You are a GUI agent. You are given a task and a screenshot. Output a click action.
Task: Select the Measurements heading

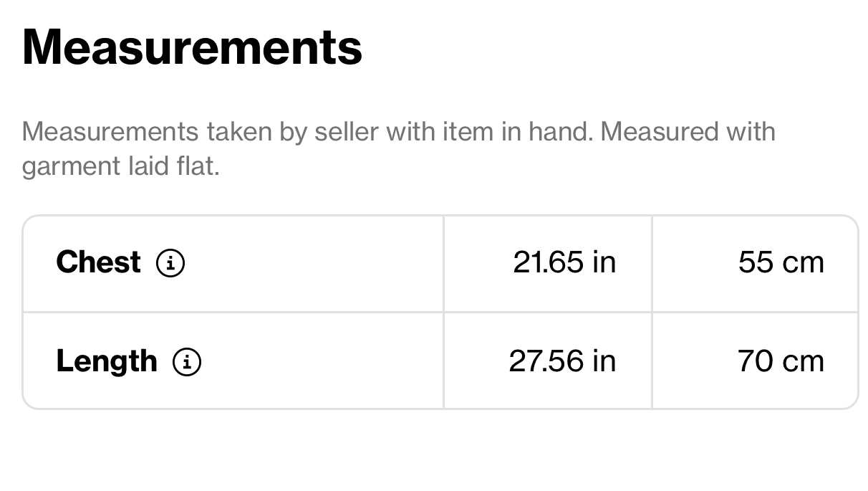click(x=192, y=47)
